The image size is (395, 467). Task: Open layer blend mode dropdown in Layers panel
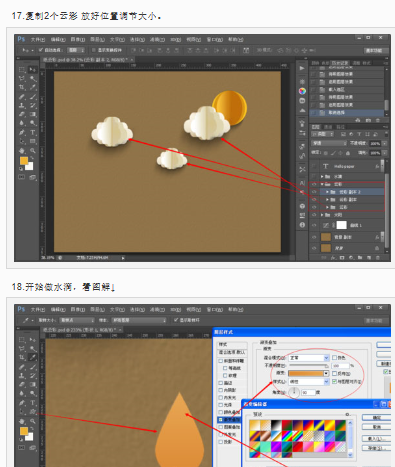tap(329, 143)
